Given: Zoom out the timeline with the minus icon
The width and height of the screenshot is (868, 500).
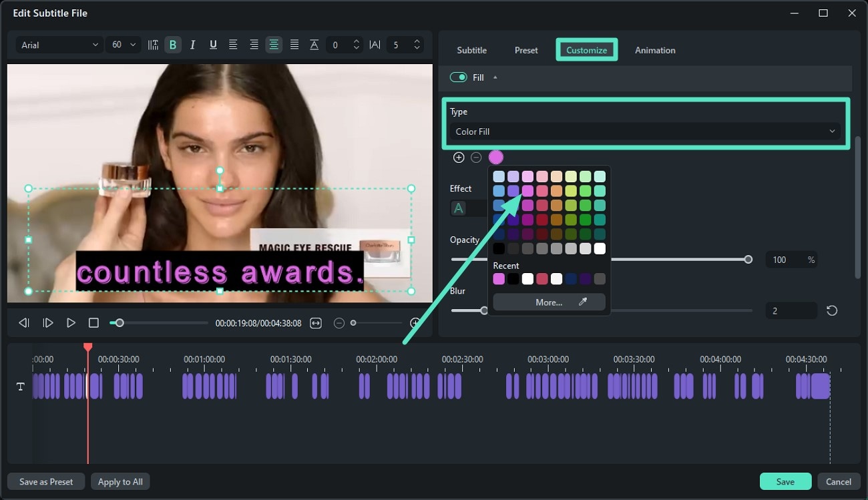Looking at the screenshot, I should (x=339, y=323).
